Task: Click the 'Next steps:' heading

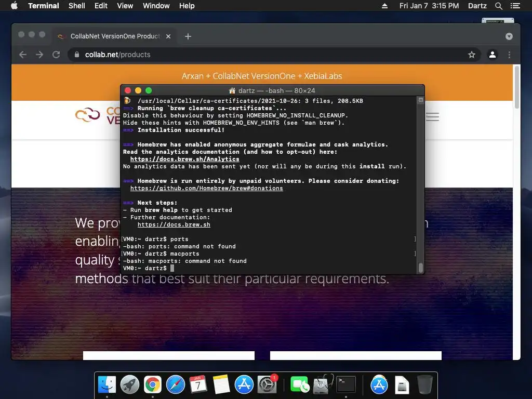Action: tap(157, 203)
